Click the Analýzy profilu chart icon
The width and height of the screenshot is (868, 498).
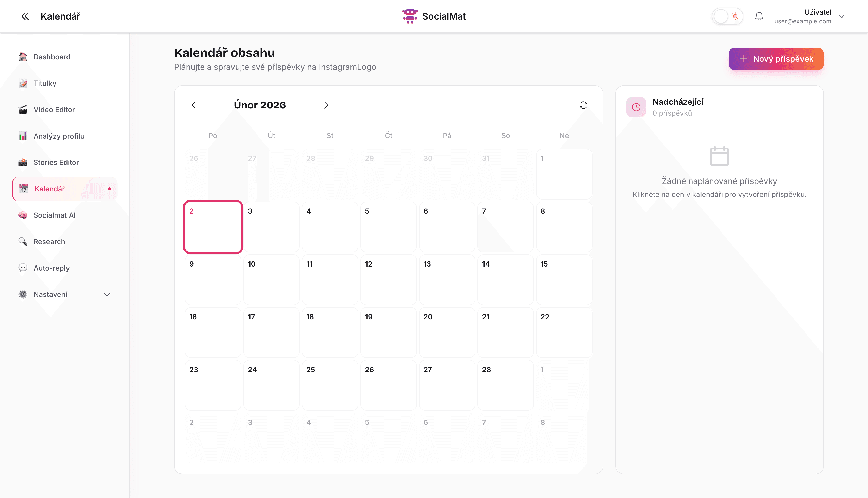click(x=23, y=136)
